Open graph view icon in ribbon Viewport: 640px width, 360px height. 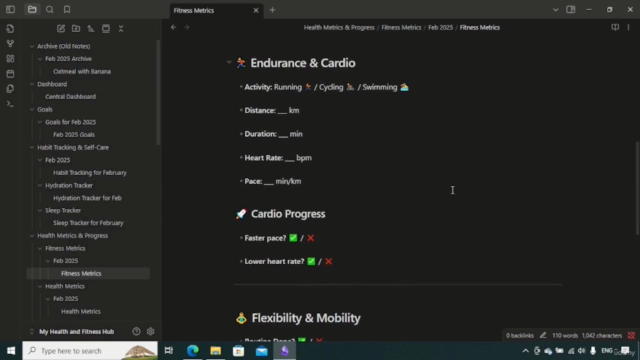10,44
